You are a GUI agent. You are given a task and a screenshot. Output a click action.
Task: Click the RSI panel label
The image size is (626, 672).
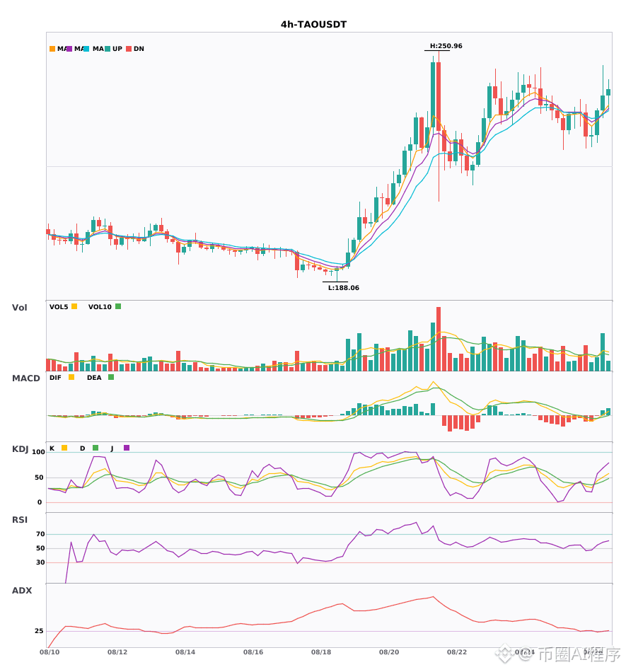click(x=20, y=520)
